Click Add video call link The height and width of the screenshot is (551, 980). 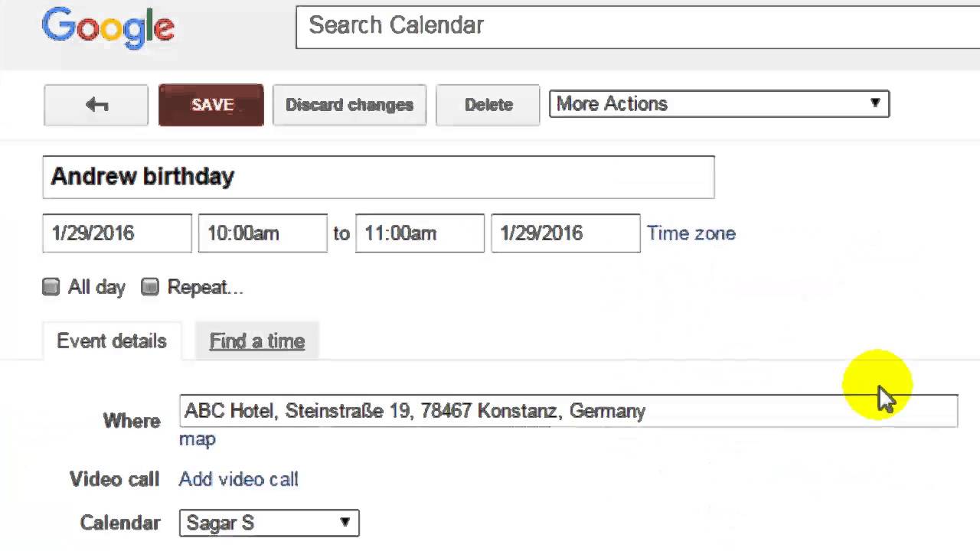238,480
